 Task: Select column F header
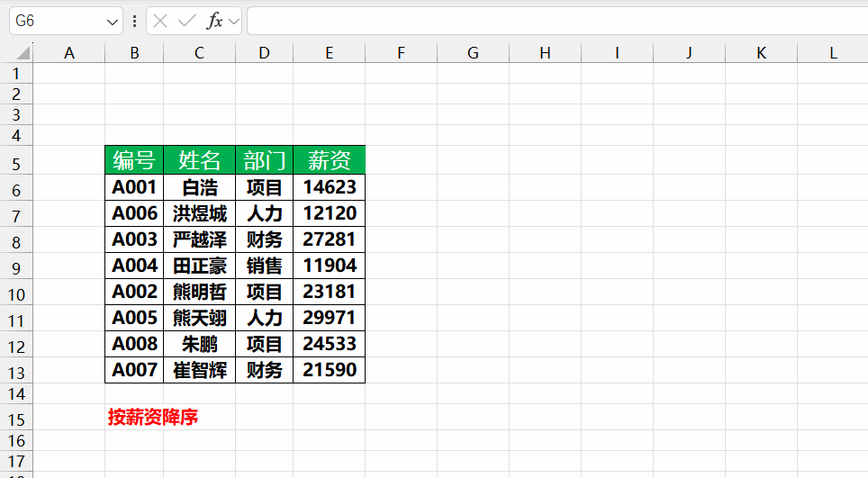(402, 53)
